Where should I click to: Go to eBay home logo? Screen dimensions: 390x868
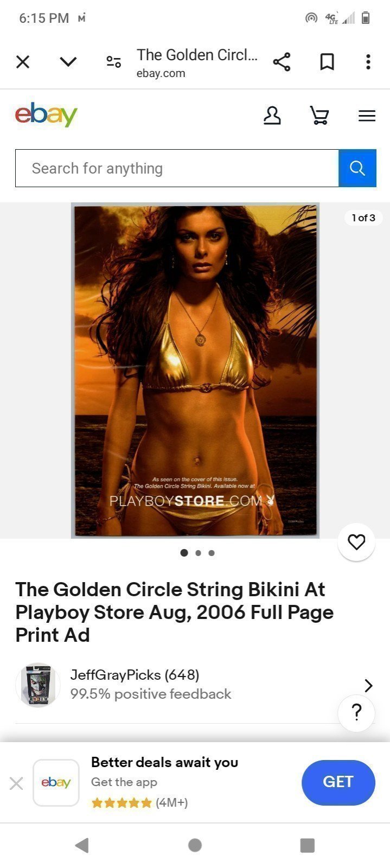coord(46,114)
